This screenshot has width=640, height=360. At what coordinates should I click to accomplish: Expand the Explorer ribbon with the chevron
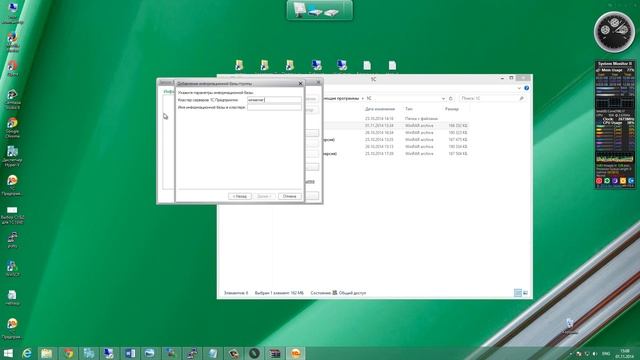[519, 88]
